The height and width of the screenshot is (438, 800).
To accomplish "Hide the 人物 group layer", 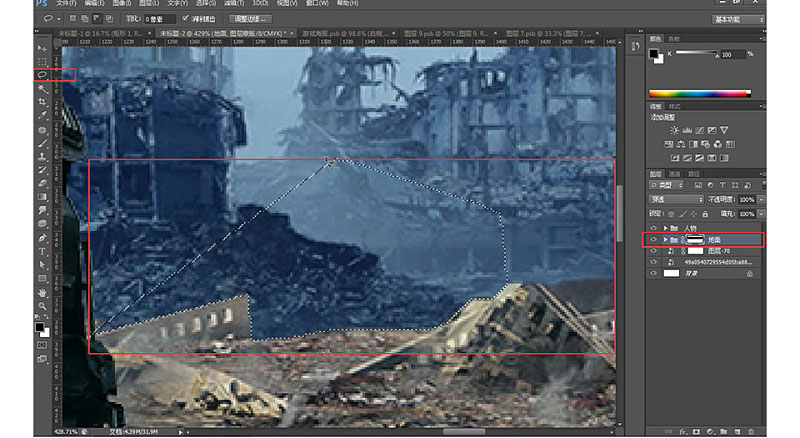I will [x=654, y=228].
